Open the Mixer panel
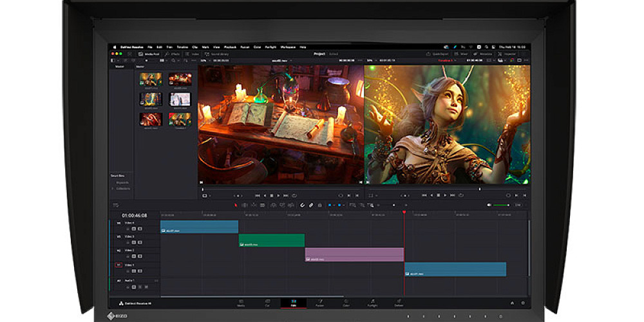 [462, 54]
